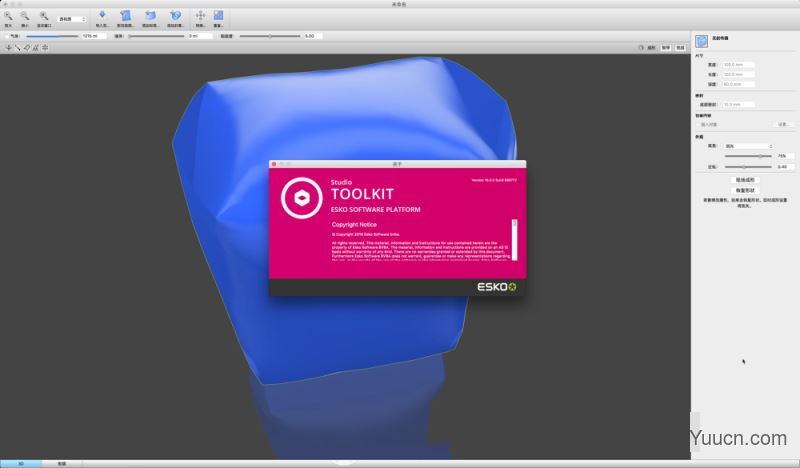The image size is (800, 468).
Task: Select the tag-shaped tool icon
Action: click(x=27, y=47)
